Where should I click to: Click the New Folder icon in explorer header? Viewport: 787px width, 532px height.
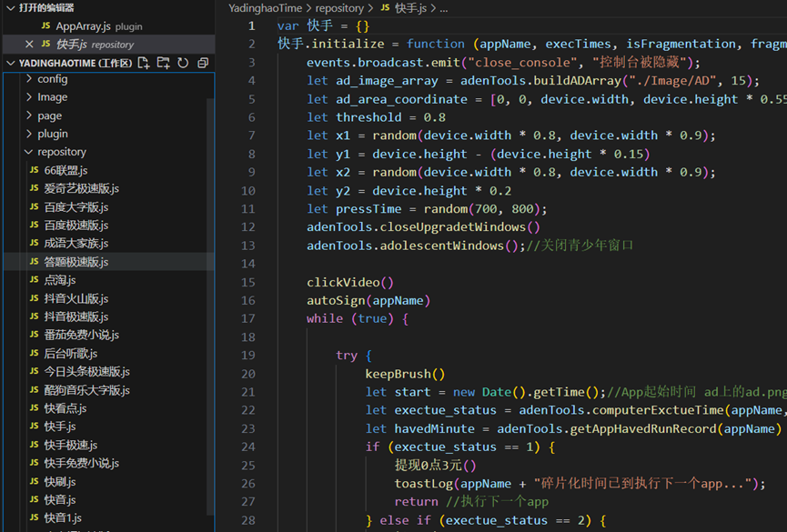163,63
